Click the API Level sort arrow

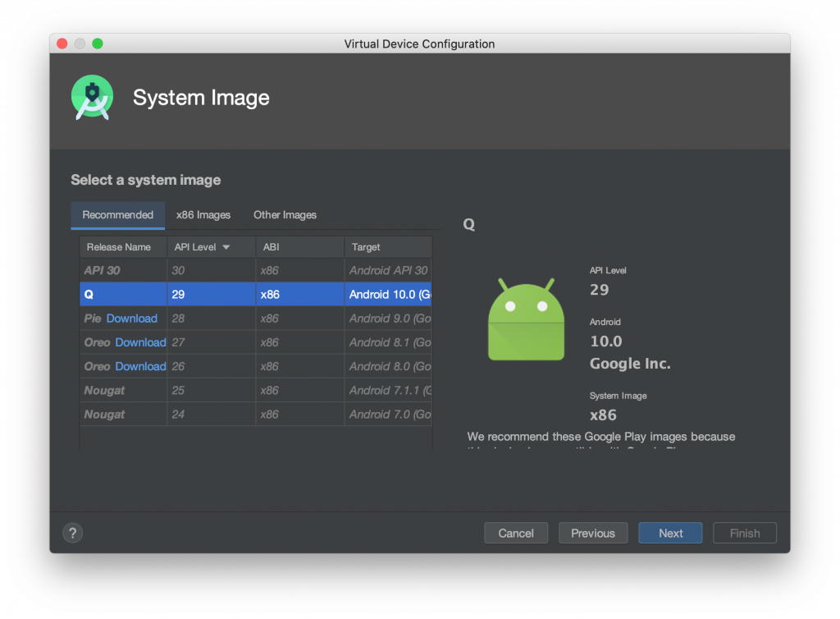tap(226, 247)
